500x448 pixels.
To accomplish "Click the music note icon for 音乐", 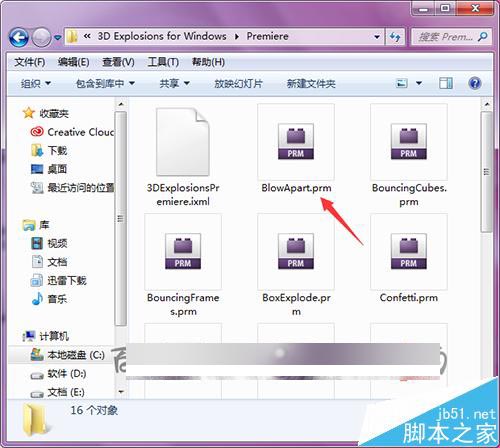I will [x=37, y=299].
